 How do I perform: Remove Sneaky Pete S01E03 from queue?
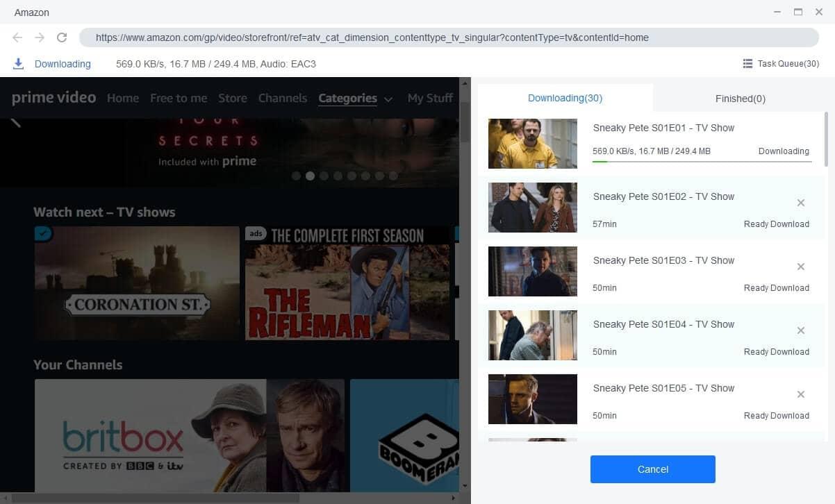[801, 267]
